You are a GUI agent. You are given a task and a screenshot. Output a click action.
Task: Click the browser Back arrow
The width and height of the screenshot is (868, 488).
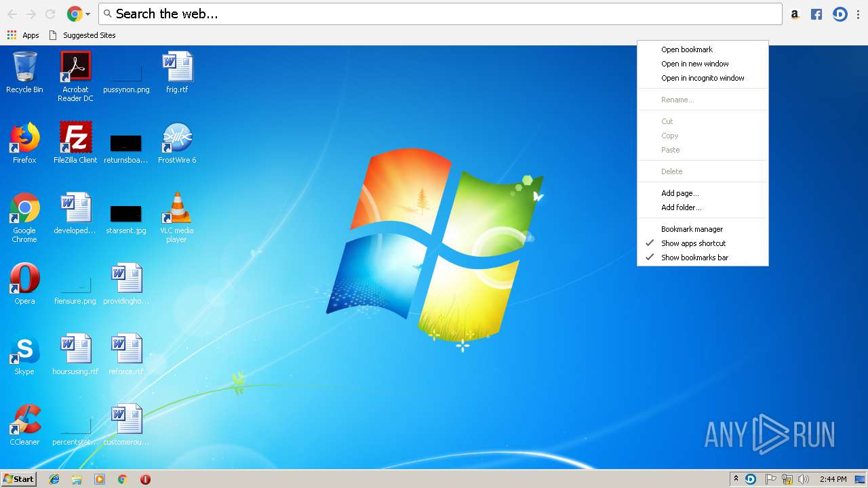[x=12, y=14]
